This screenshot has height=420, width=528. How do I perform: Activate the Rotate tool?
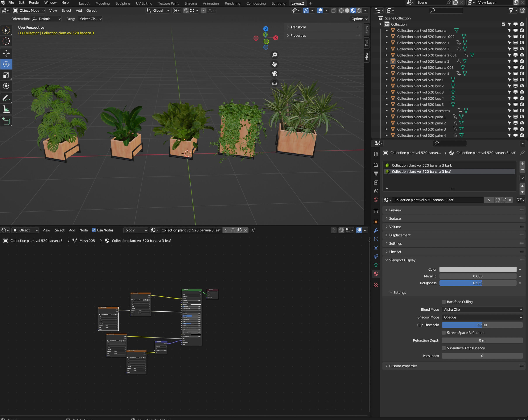pyautogui.click(x=6, y=64)
